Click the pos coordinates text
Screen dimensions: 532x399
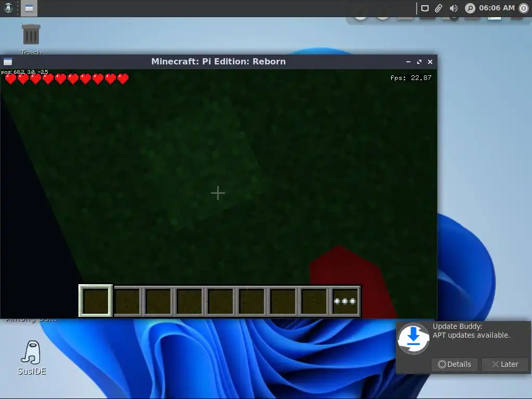click(25, 72)
